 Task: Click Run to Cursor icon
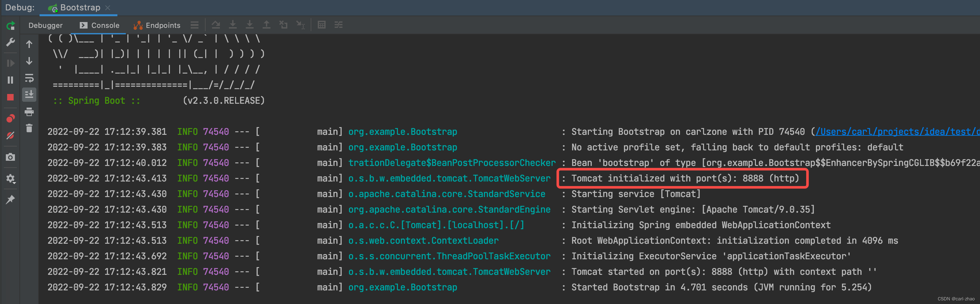click(301, 25)
